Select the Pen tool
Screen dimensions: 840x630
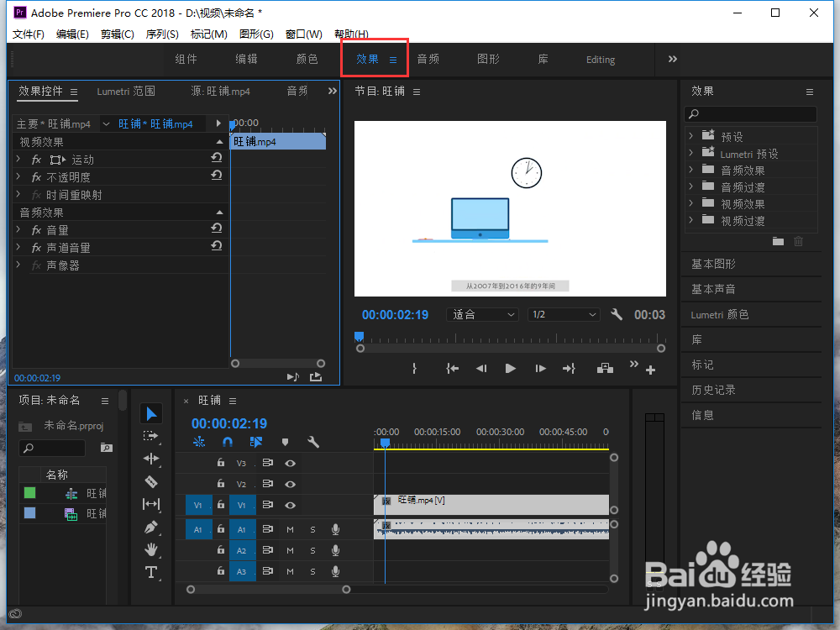click(151, 528)
